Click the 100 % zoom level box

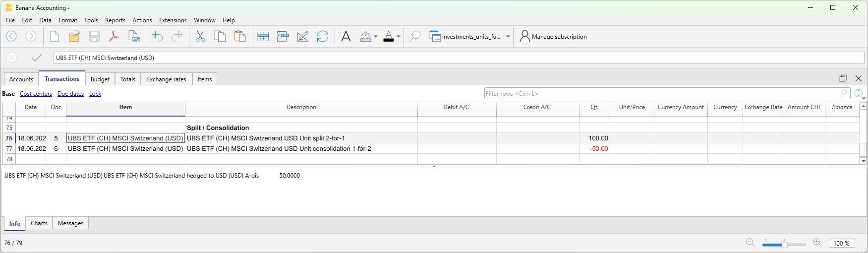tap(842, 243)
